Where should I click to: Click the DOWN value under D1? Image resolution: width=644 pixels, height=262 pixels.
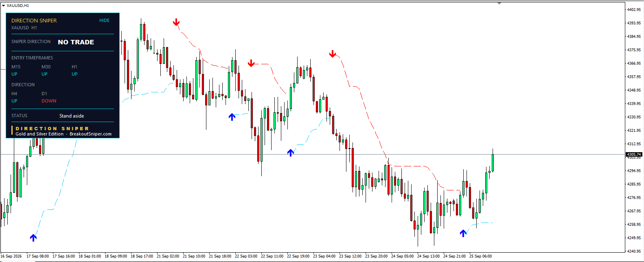point(49,101)
